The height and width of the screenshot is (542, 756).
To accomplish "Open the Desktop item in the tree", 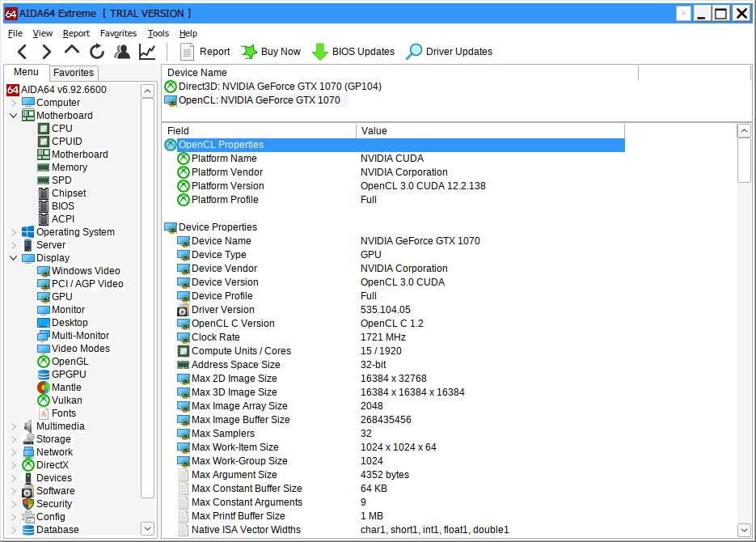I will tap(63, 323).
